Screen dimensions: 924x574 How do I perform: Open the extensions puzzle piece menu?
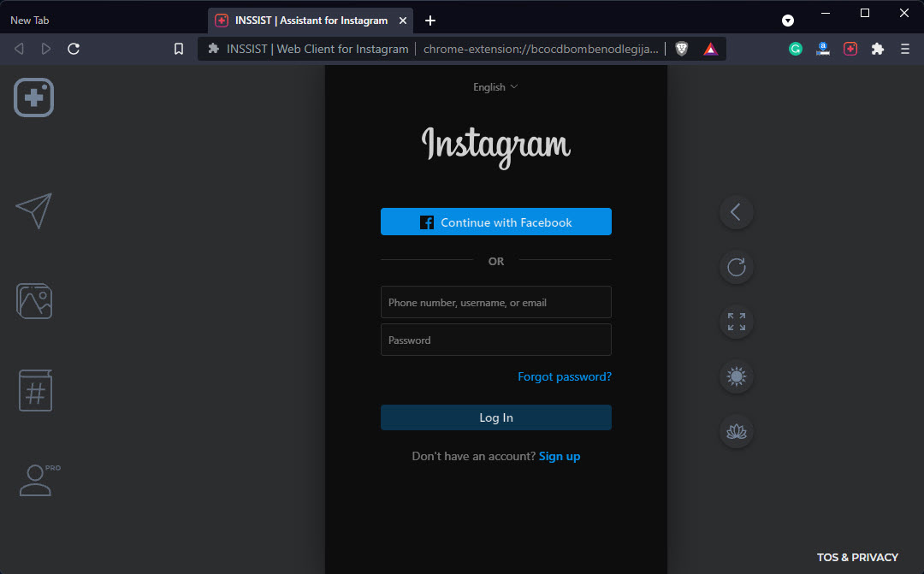878,49
